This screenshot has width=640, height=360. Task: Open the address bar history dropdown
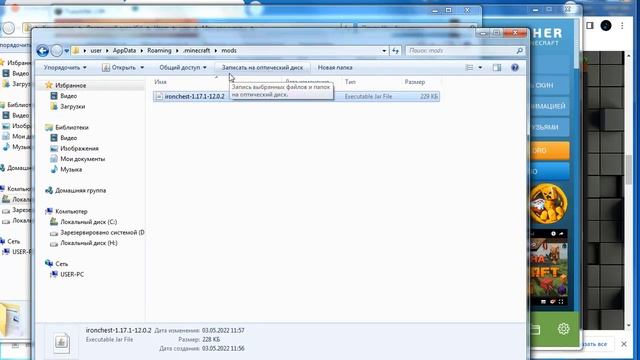(384, 51)
